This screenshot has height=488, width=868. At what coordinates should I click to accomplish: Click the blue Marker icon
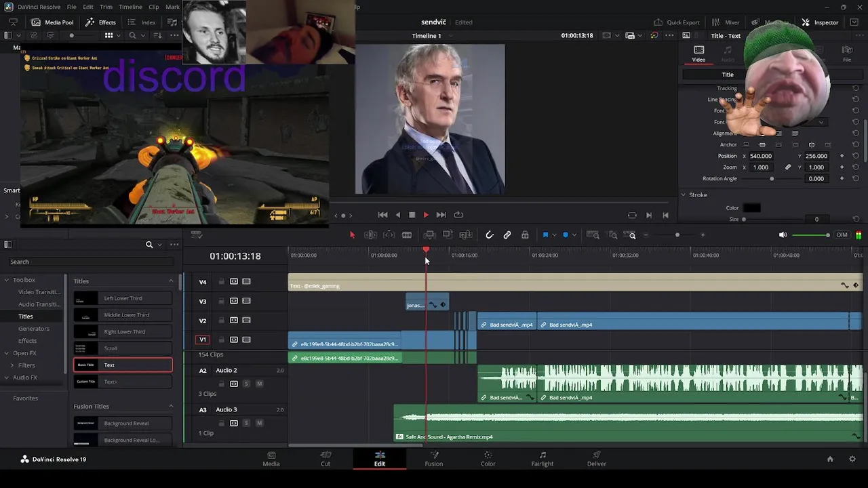tap(566, 235)
